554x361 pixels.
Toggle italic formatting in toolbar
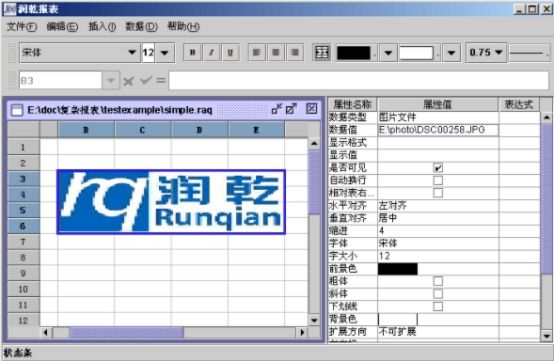pyautogui.click(x=211, y=53)
